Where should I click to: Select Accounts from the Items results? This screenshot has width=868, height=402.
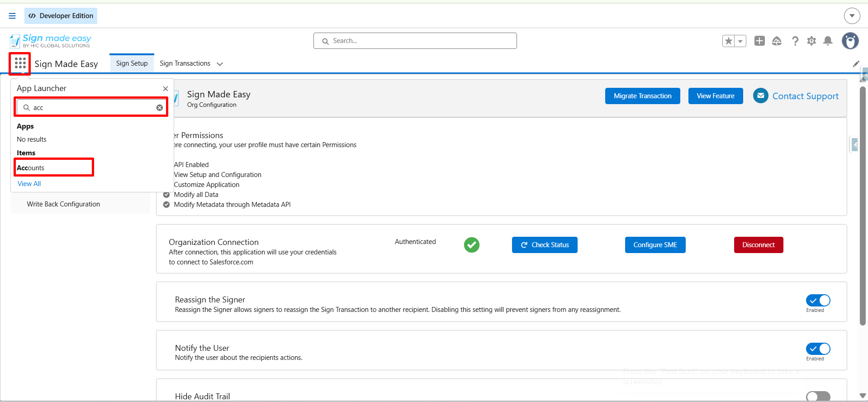pyautogui.click(x=31, y=168)
